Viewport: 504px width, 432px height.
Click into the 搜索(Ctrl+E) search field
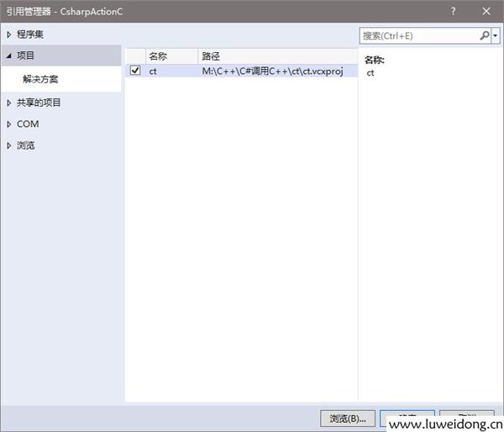pyautogui.click(x=418, y=36)
